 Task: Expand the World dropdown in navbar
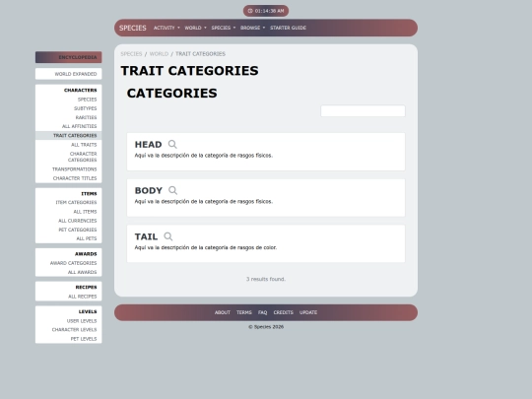click(195, 28)
